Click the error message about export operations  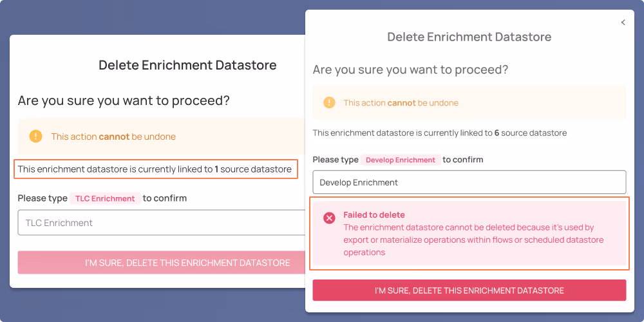coord(473,240)
